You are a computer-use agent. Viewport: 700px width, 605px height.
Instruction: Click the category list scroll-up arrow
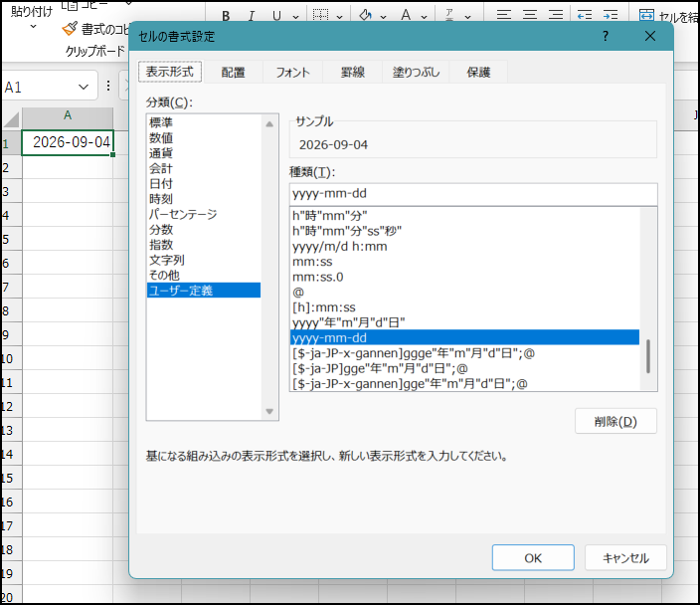[x=269, y=123]
